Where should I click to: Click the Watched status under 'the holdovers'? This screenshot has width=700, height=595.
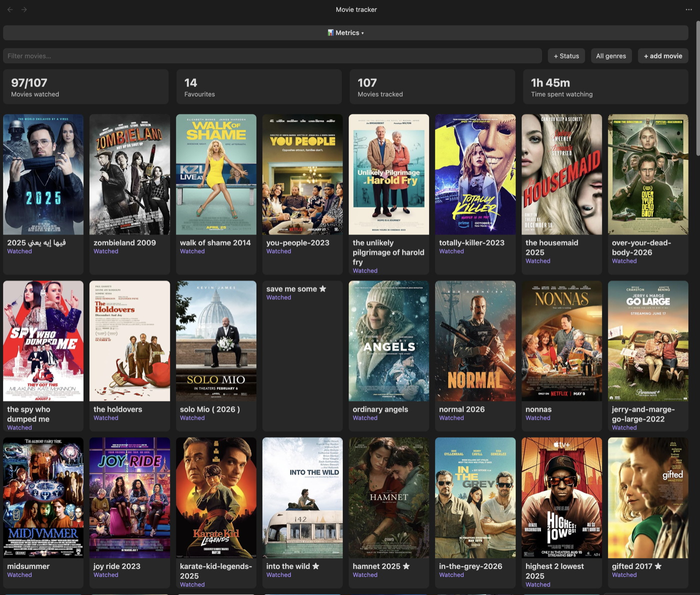[106, 418]
